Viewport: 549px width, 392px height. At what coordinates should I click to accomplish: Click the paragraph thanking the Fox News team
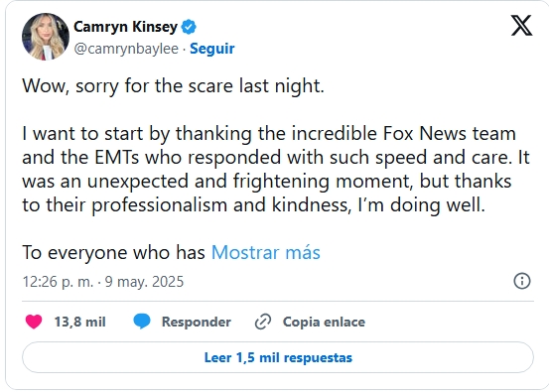pos(276,169)
